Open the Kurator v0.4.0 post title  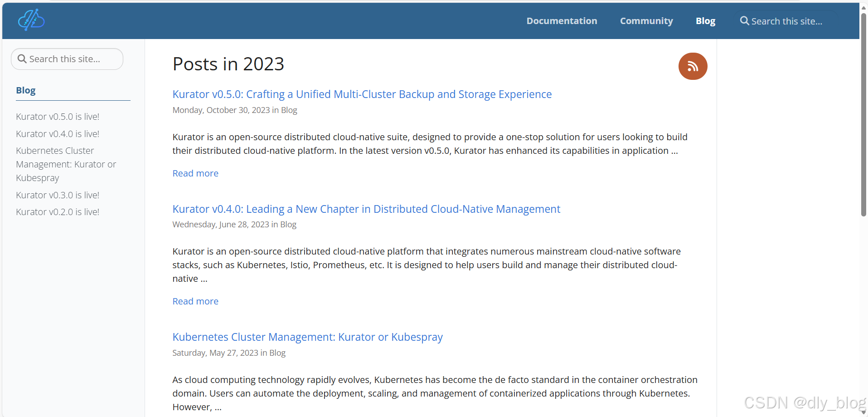click(x=366, y=209)
